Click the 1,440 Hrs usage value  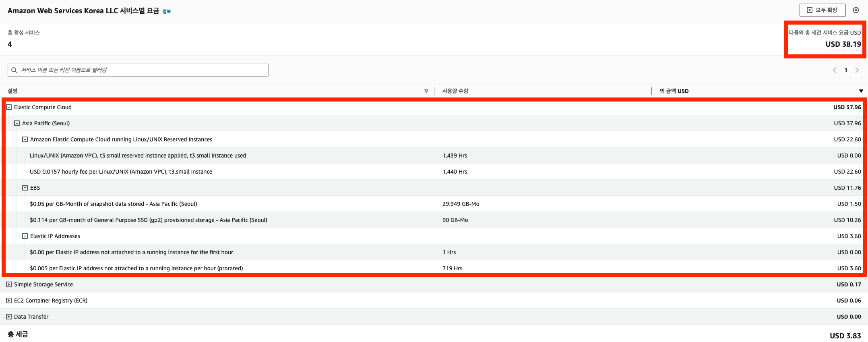(x=455, y=172)
